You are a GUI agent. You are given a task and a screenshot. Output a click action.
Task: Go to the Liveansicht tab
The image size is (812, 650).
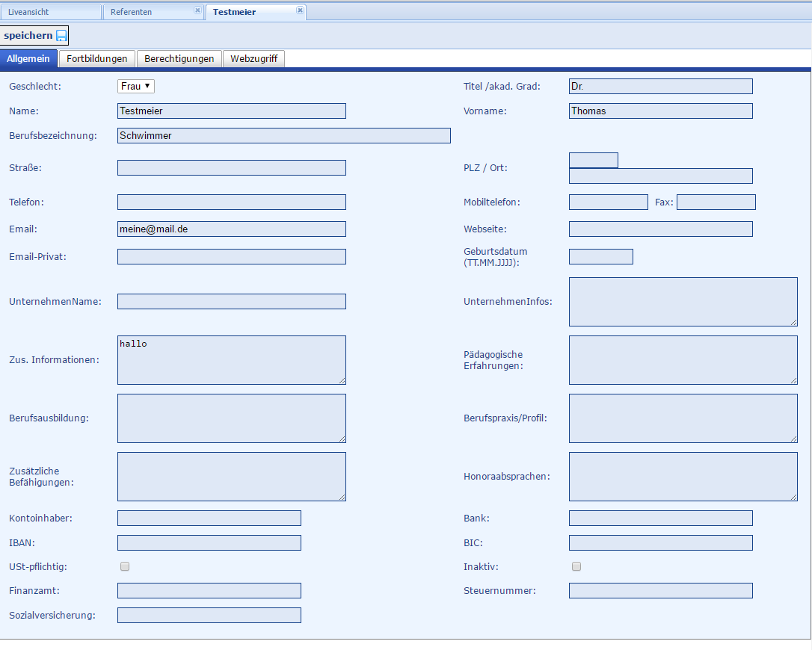51,12
